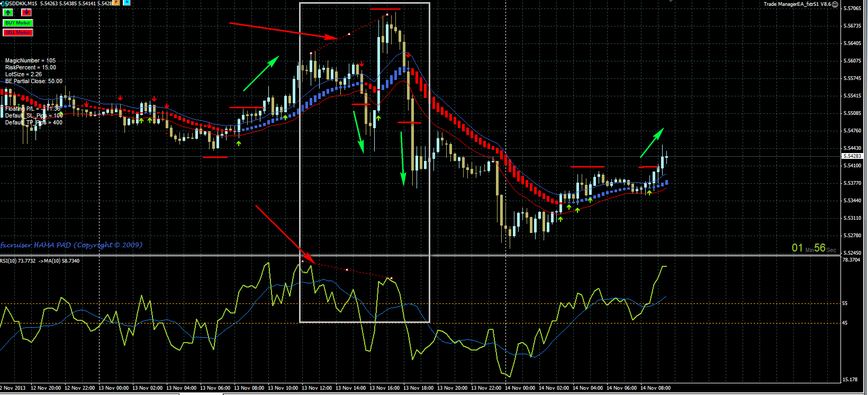Click the fxcruiser HAMA PAD copyright label
The height and width of the screenshot is (395, 868).
(x=71, y=245)
